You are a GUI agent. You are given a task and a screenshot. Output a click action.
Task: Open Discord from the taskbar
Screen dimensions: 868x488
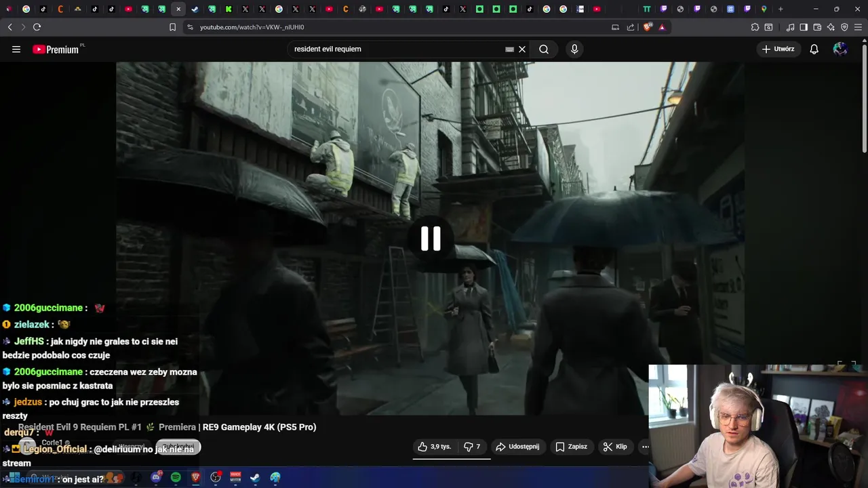157,477
